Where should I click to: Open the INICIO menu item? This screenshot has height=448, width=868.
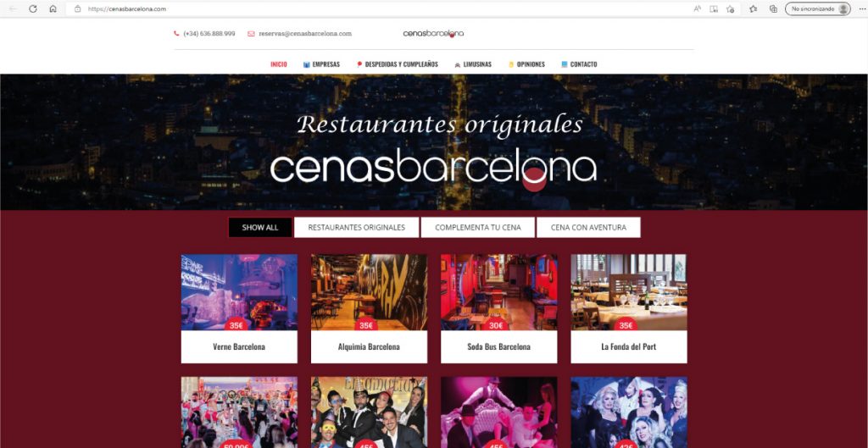click(x=278, y=64)
